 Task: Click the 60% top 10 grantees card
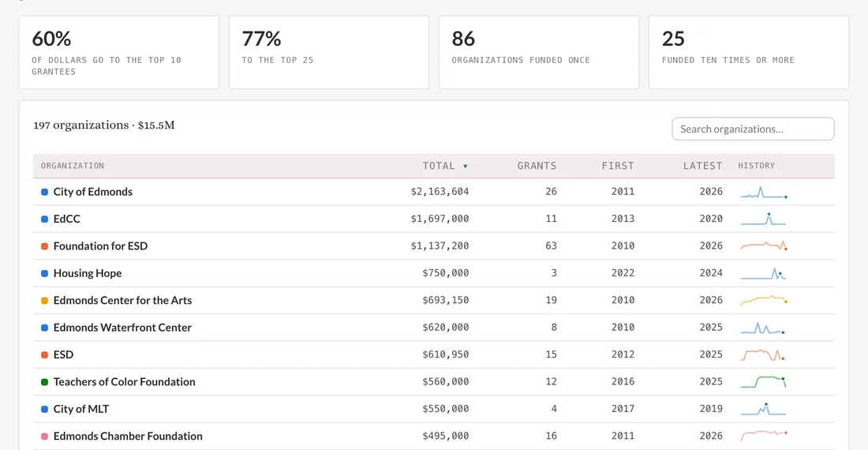point(119,52)
